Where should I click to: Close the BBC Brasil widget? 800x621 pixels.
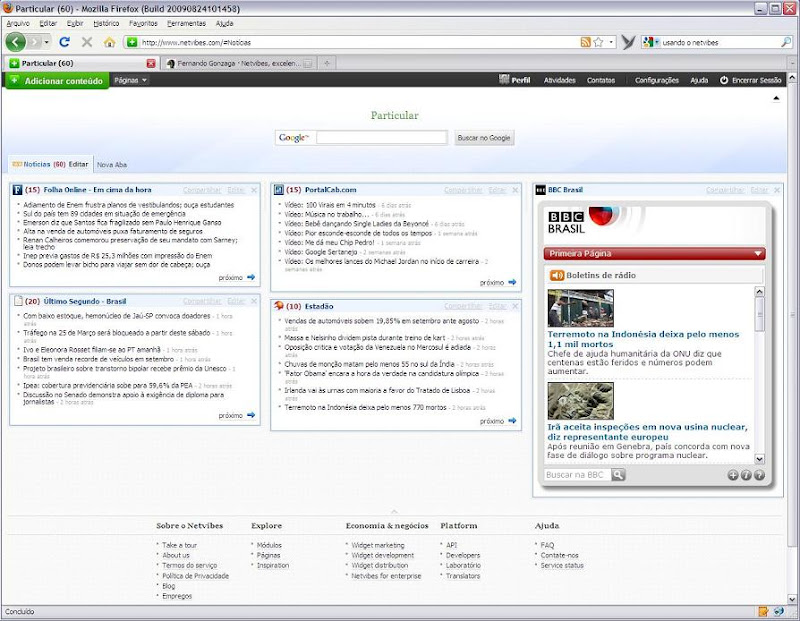tap(777, 190)
